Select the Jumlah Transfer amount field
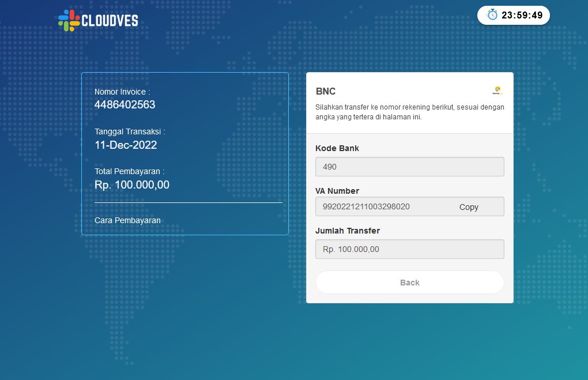 tap(409, 249)
